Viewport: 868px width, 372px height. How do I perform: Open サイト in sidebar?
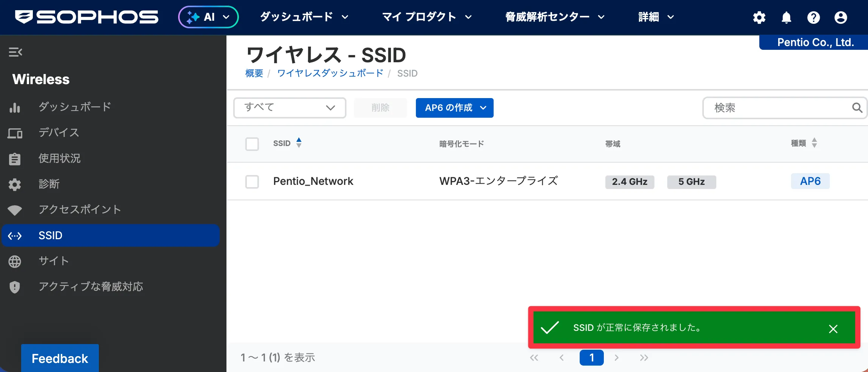(54, 261)
